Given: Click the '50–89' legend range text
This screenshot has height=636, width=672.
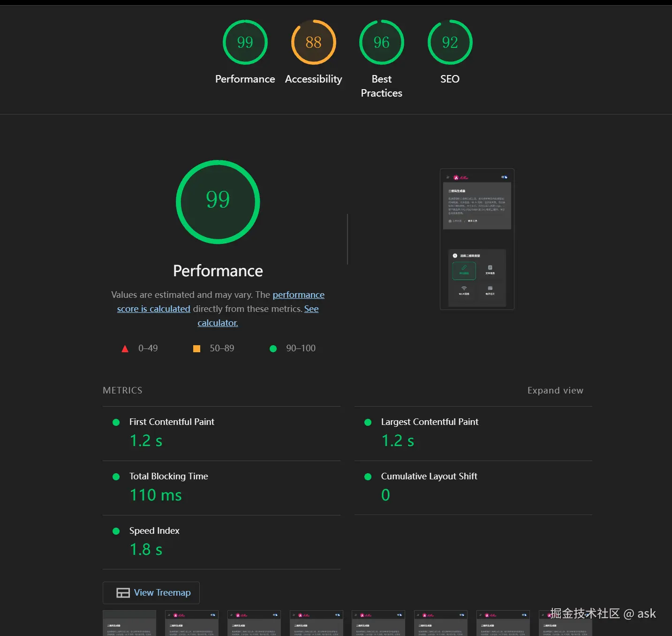Looking at the screenshot, I should [222, 348].
